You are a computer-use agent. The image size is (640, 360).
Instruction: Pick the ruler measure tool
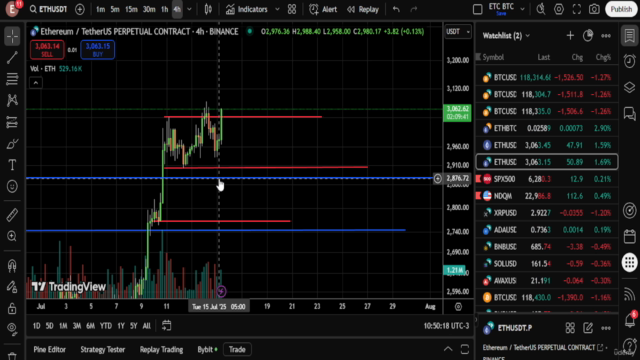click(12, 215)
